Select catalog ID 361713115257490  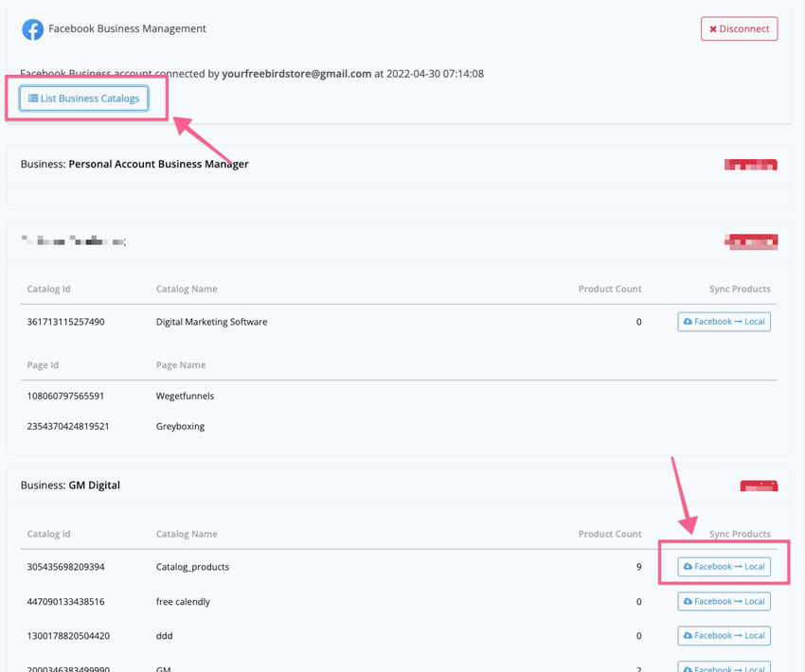click(66, 322)
